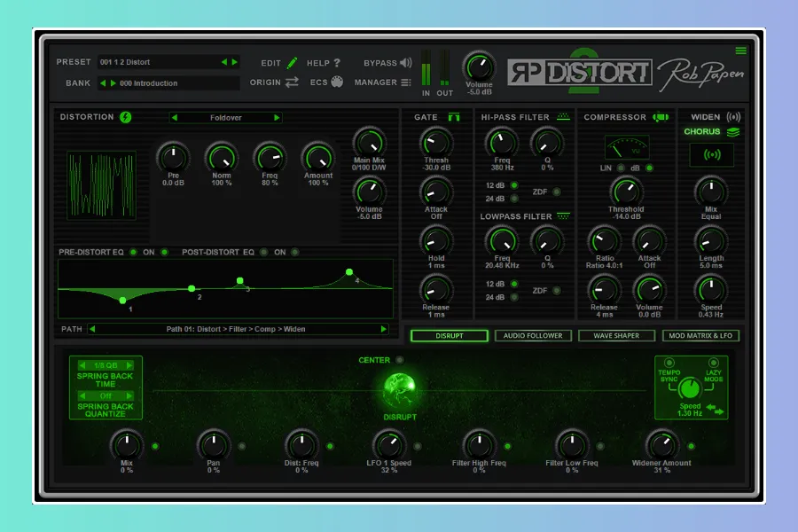This screenshot has width=798, height=532.
Task: Toggle the Distortion power icon
Action: coord(126,117)
